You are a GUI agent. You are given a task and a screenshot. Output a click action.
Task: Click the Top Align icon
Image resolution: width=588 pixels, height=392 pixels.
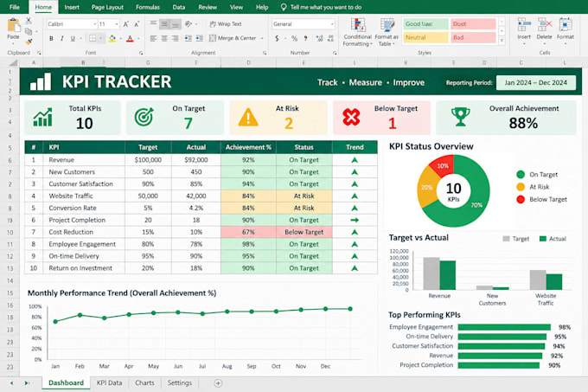(153, 24)
